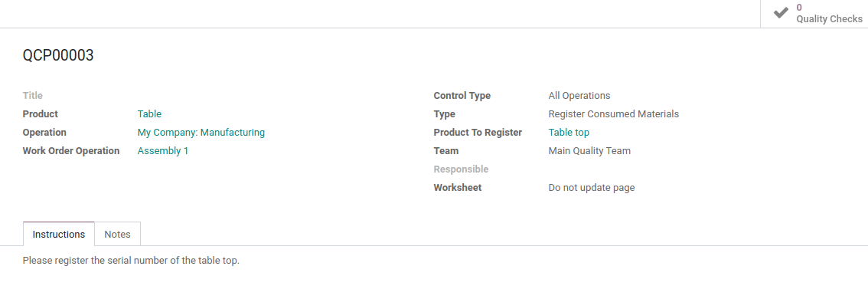Switch to the Notes tab
This screenshot has width=868, height=286.
pyautogui.click(x=117, y=234)
